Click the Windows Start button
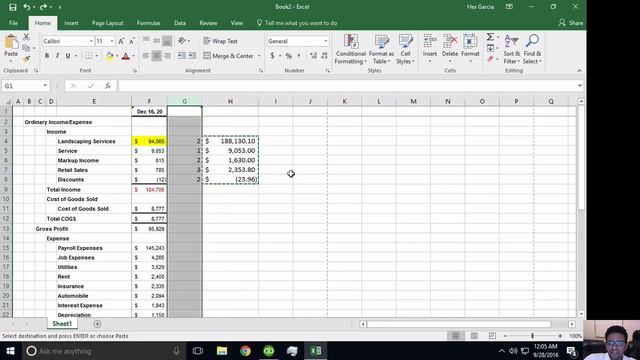The height and width of the screenshot is (360, 640). pyautogui.click(x=10, y=351)
